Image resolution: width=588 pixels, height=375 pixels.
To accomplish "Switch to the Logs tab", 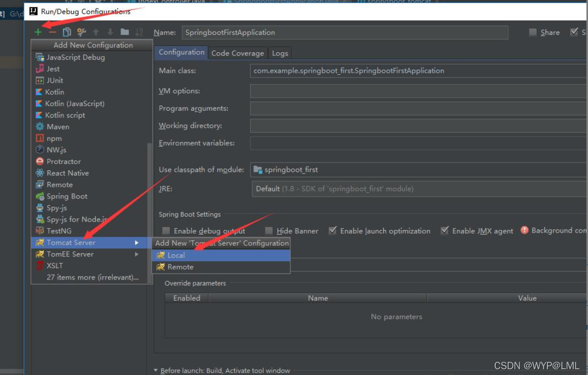I will pos(280,53).
